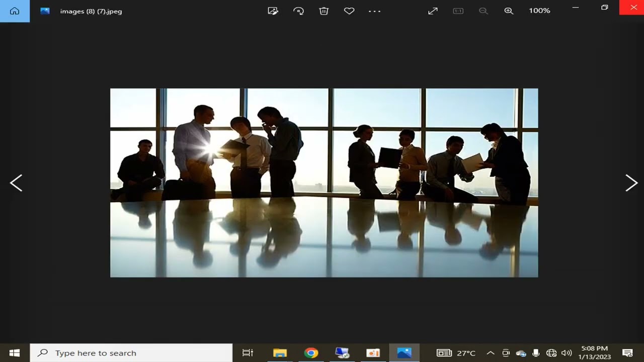Open the notifications action center
This screenshot has height=362, width=644.
click(627, 353)
